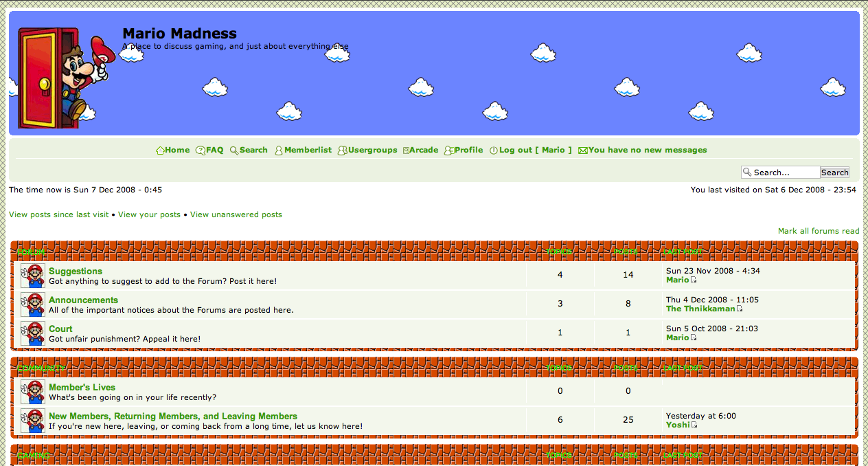Click the Profile icon in navigation
Image resolution: width=868 pixels, height=466 pixels.
point(449,151)
